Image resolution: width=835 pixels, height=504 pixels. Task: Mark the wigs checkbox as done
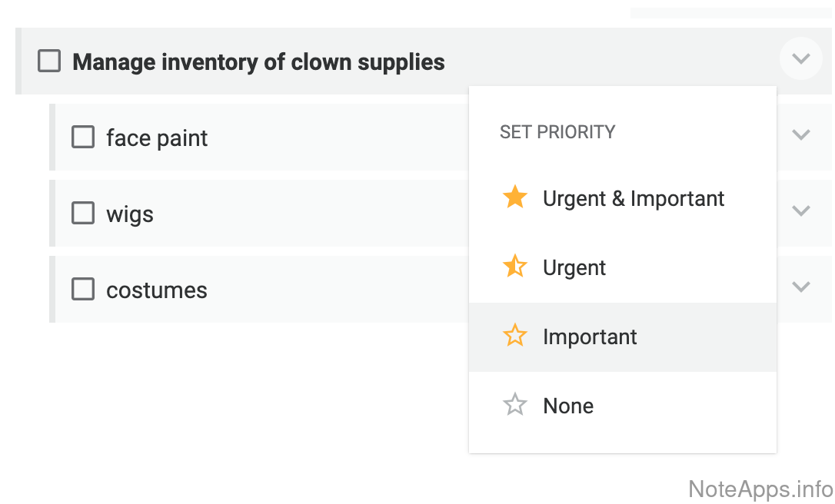tap(83, 214)
